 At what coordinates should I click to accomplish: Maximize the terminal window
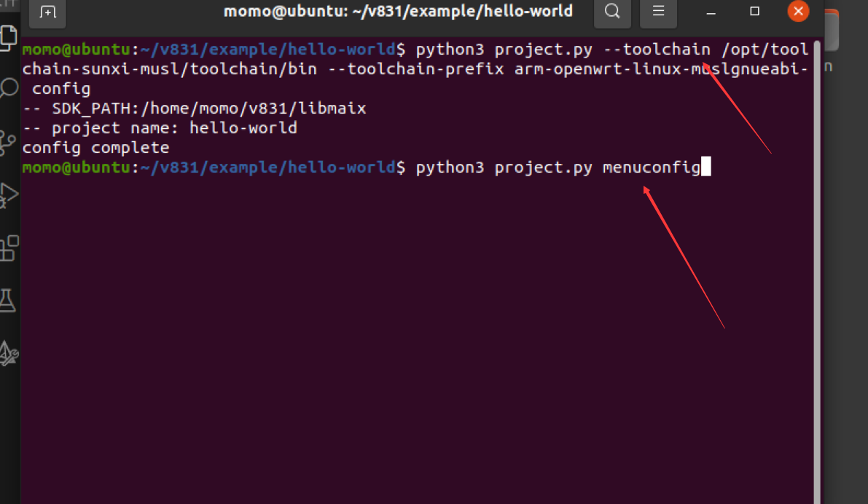tap(754, 12)
